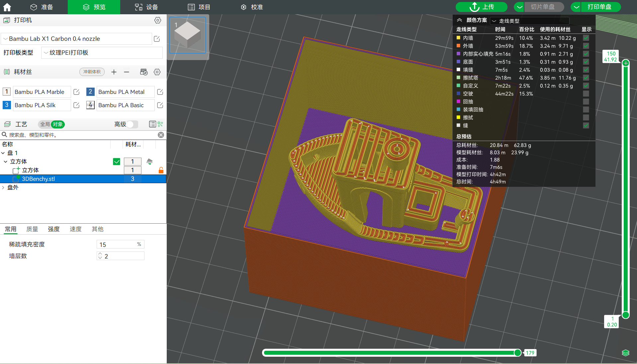
Task: Click the 上传 upload button
Action: [x=482, y=7]
